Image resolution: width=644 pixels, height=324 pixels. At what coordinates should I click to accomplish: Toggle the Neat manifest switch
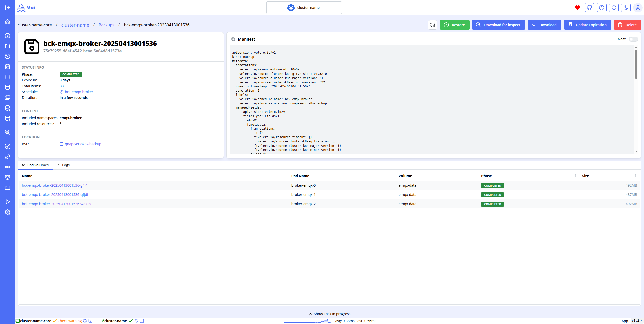(x=633, y=39)
